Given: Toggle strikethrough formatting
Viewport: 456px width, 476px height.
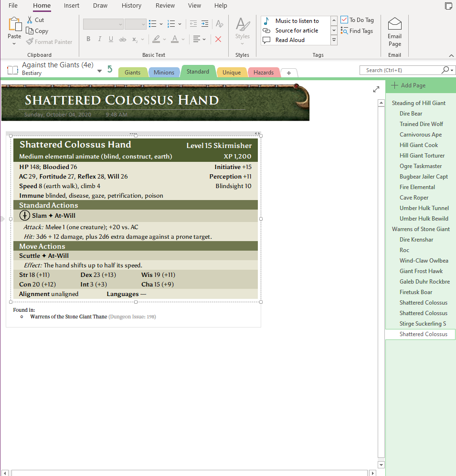Looking at the screenshot, I should 123,39.
